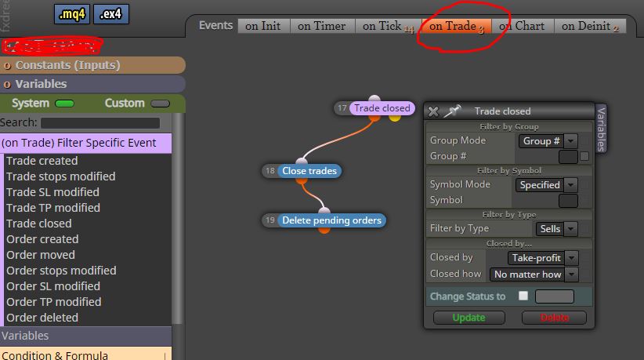Open the on Chart events tab
Screen dimensions: 644x360
[x=523, y=26]
